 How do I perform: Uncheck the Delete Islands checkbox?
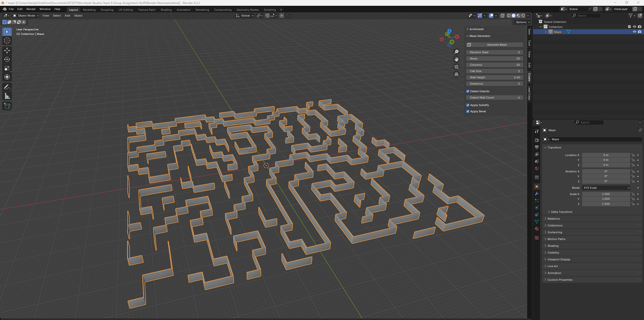(468, 91)
